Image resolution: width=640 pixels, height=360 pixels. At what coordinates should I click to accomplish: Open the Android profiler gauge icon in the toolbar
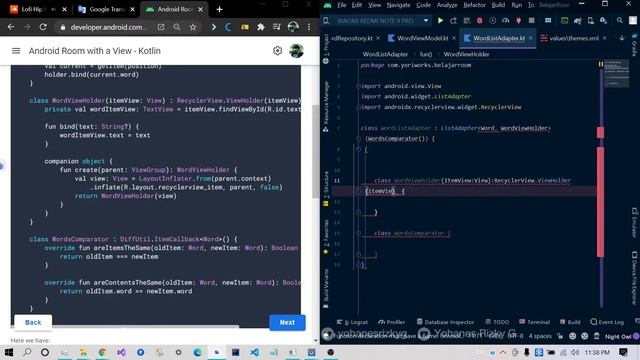coord(505,20)
